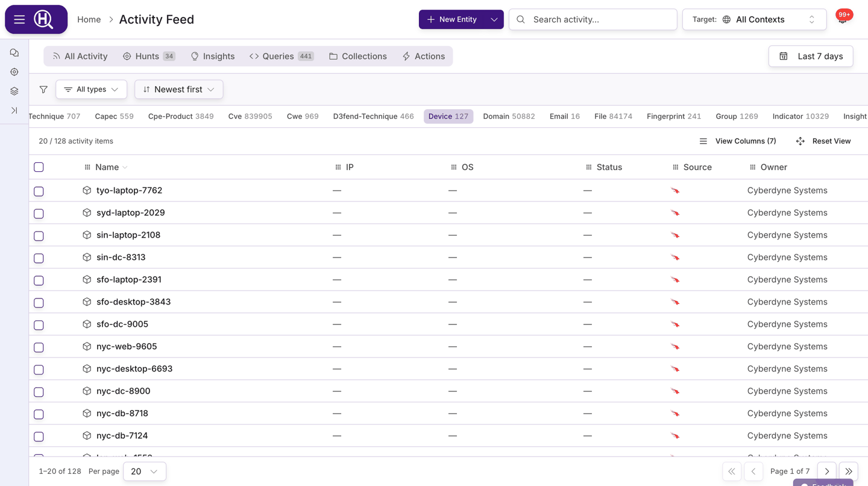
Task: Go to first page double-chevron
Action: [732, 472]
